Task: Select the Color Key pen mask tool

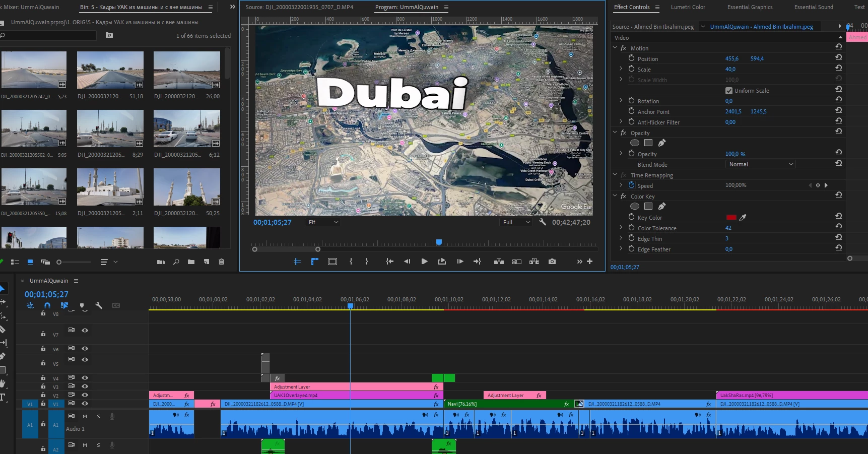Action: tap(662, 206)
